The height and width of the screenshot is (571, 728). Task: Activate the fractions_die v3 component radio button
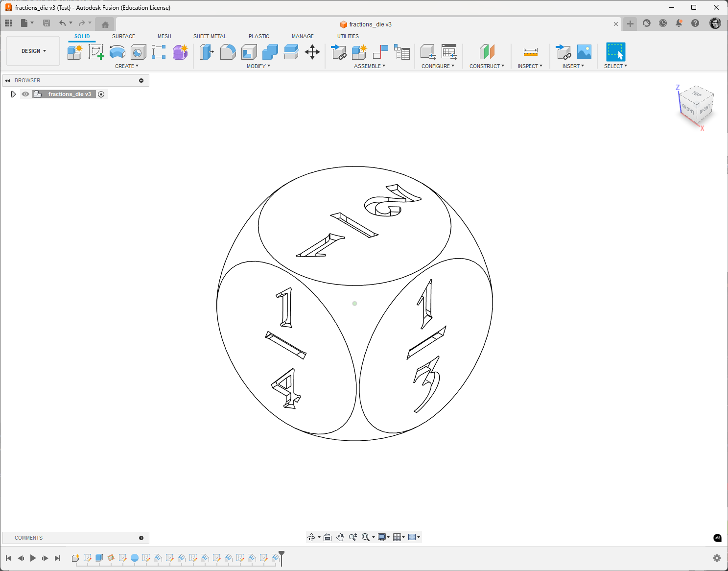click(101, 94)
